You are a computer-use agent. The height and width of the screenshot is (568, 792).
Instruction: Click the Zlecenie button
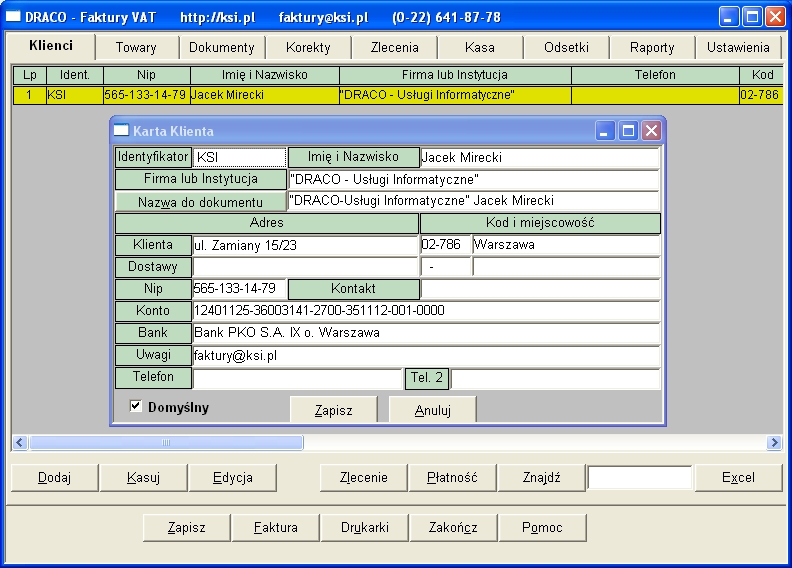[x=364, y=478]
